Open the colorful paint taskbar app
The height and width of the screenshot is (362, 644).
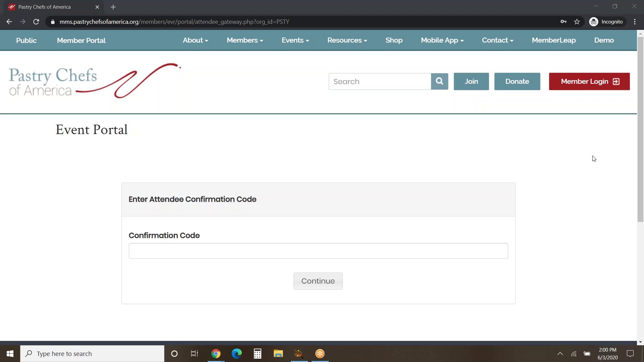[299, 354]
